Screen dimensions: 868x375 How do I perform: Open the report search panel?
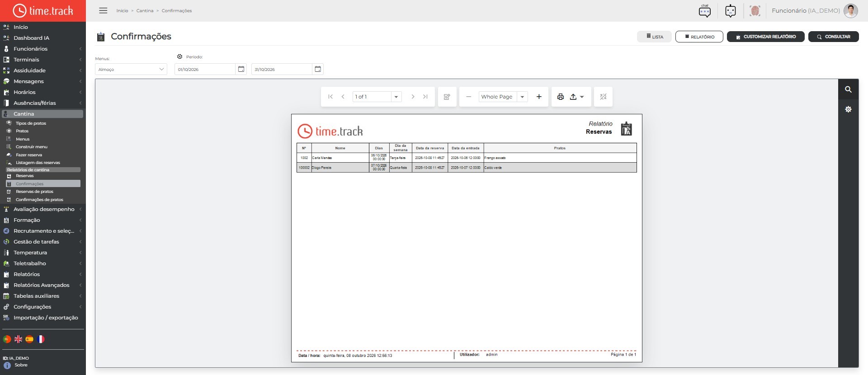click(849, 89)
